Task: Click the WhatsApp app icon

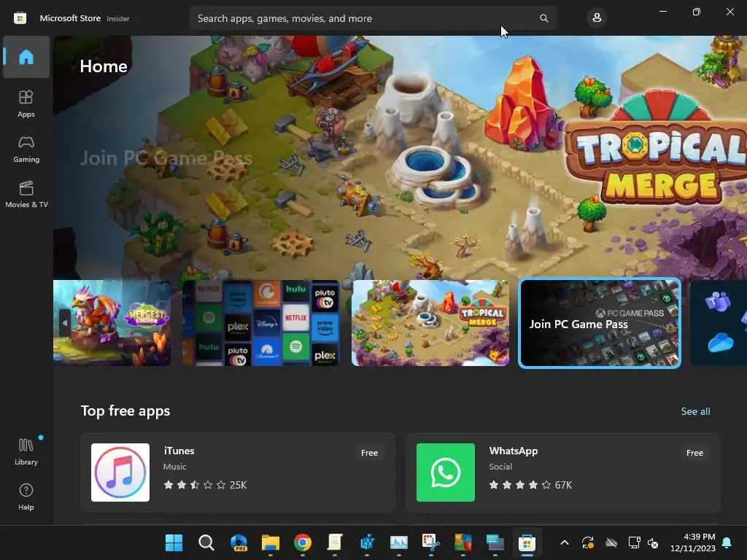Action: pyautogui.click(x=446, y=472)
